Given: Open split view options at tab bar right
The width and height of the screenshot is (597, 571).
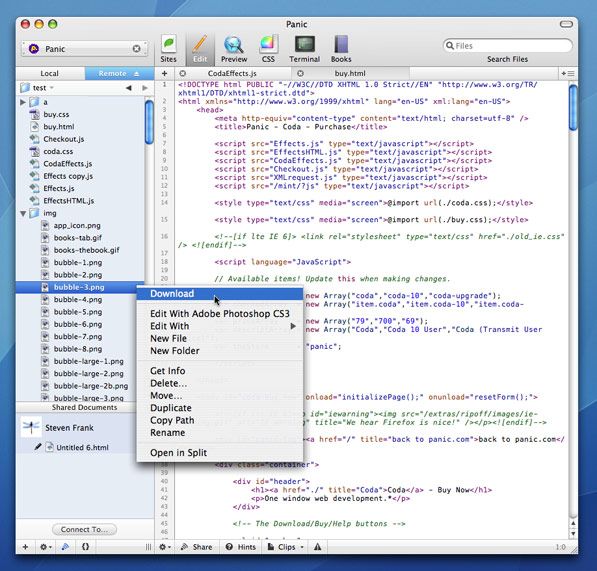Looking at the screenshot, I should pos(568,73).
